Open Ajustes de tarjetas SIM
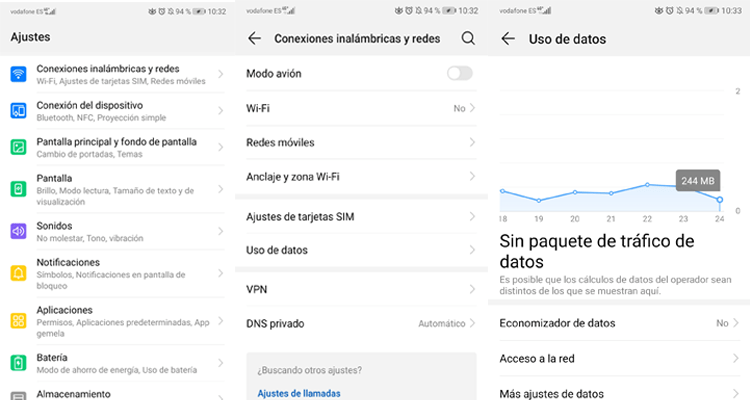Image resolution: width=750 pixels, height=400 pixels. tap(361, 217)
